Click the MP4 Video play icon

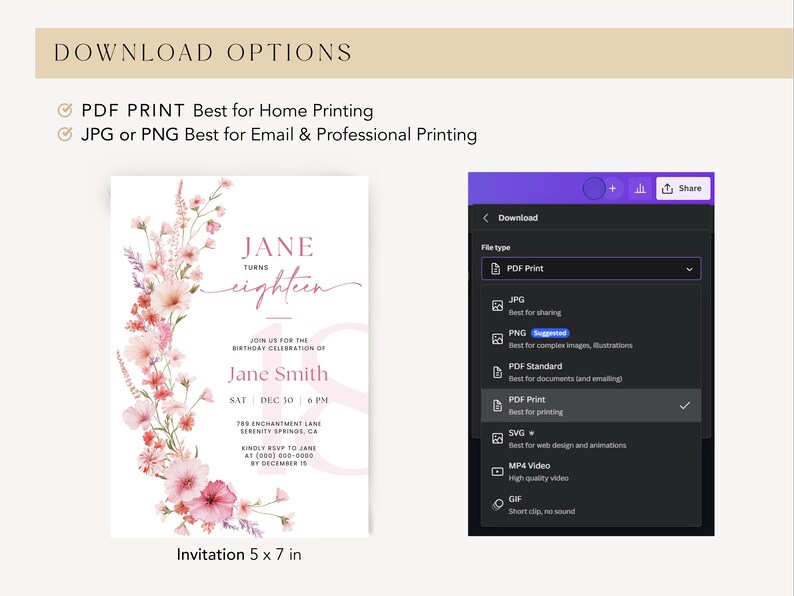[x=497, y=472]
